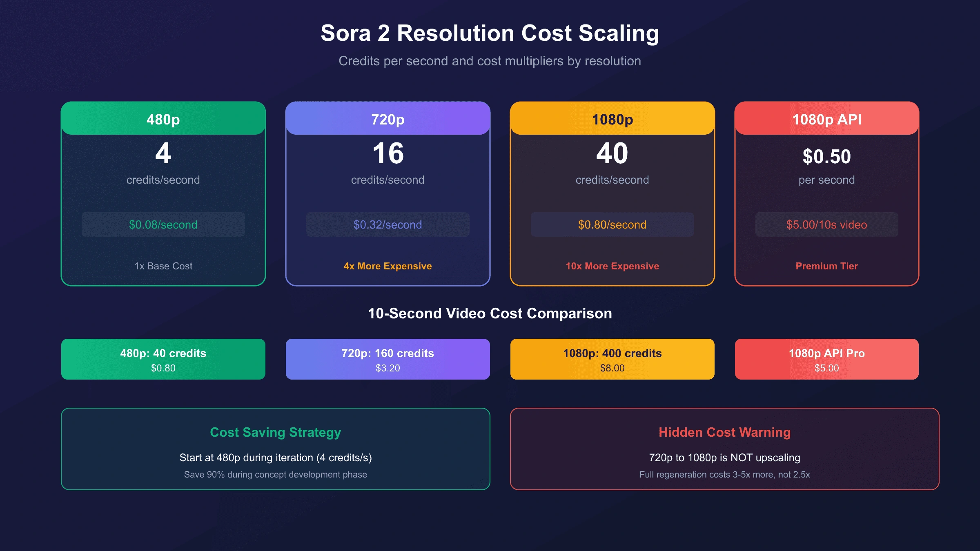The image size is (980, 551).
Task: Click the 1x Base Cost label
Action: [x=163, y=266]
